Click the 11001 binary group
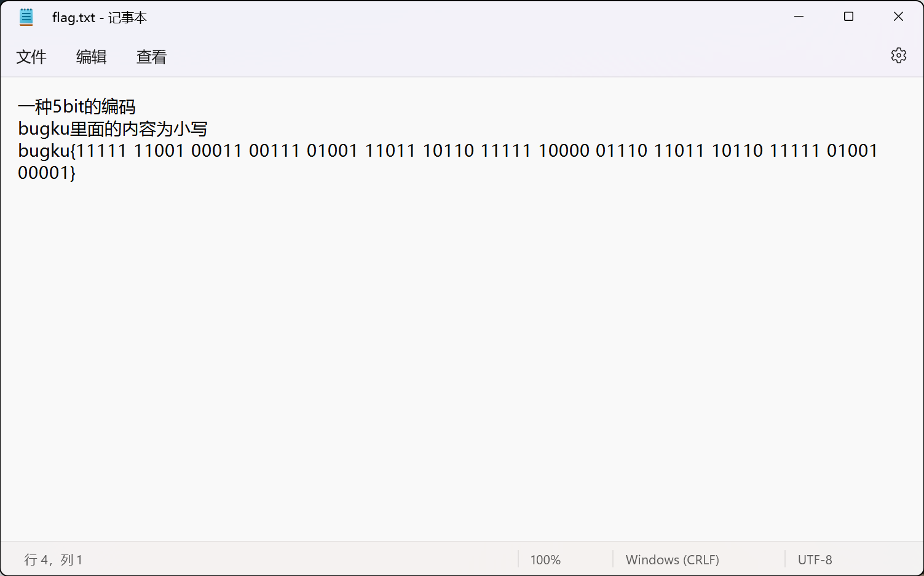This screenshot has width=924, height=576. (159, 151)
